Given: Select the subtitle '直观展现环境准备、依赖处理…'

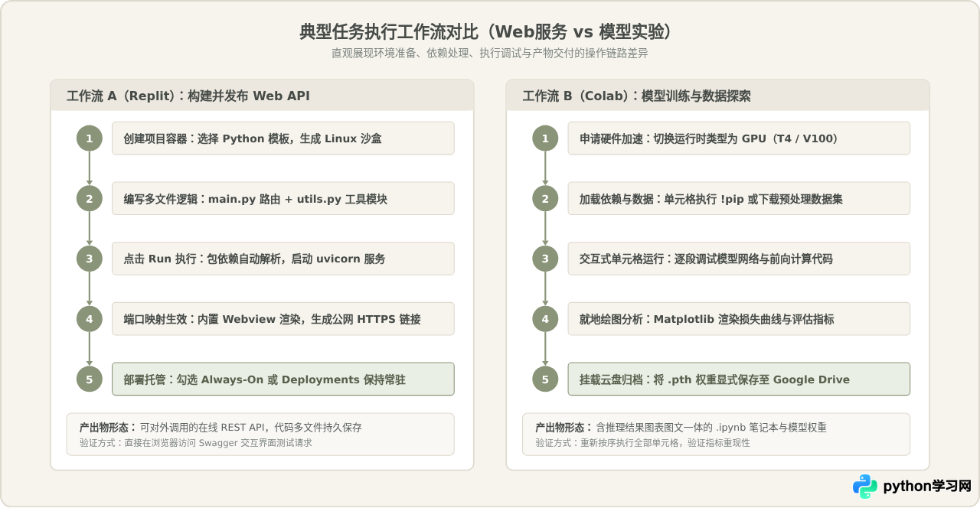Looking at the screenshot, I should coord(489,54).
